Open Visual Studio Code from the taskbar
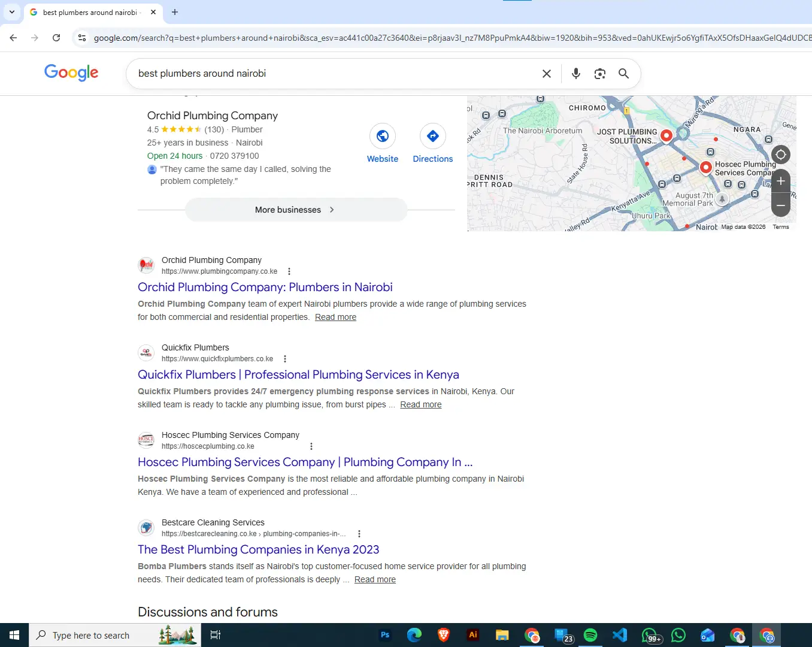Viewport: 812px width, 647px height. coord(620,635)
